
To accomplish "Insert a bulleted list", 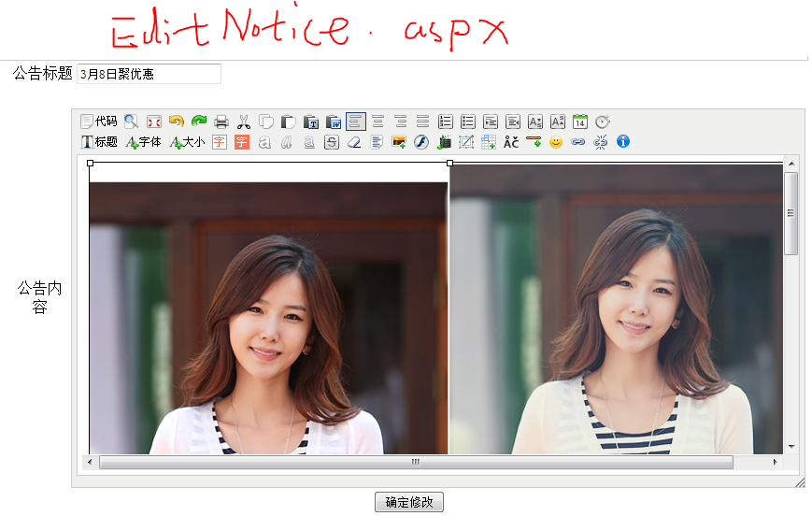I will pyautogui.click(x=467, y=122).
